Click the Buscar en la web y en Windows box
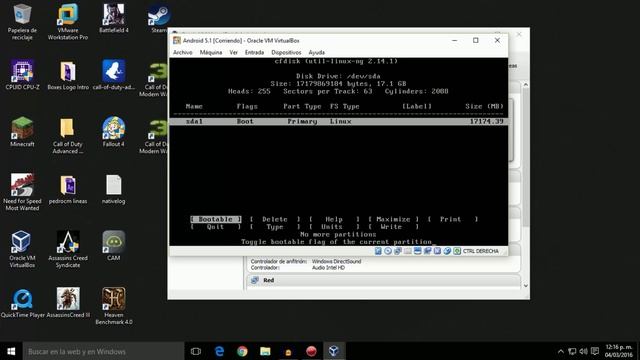Viewport: 640px width, 360px height. pyautogui.click(x=103, y=351)
